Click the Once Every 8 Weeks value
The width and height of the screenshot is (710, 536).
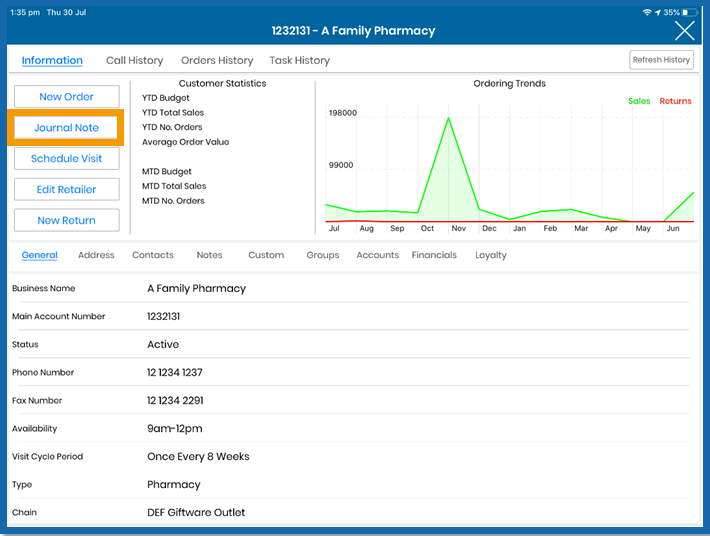(198, 456)
